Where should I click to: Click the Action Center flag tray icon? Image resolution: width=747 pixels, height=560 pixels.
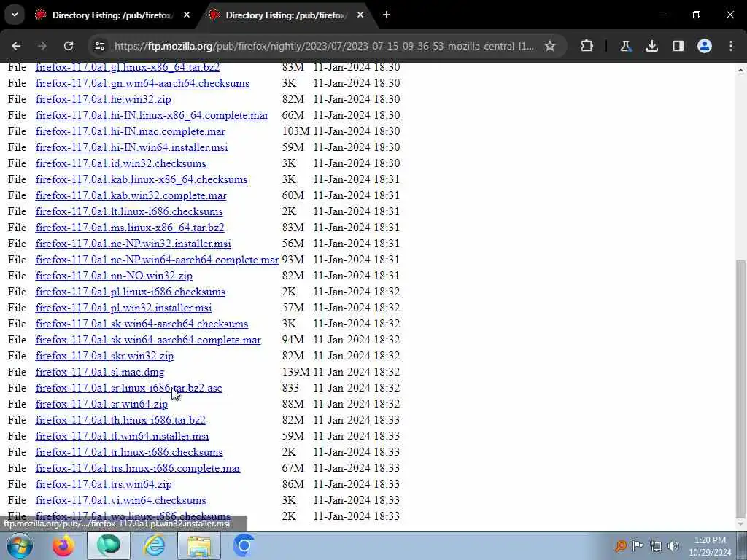pos(638,545)
